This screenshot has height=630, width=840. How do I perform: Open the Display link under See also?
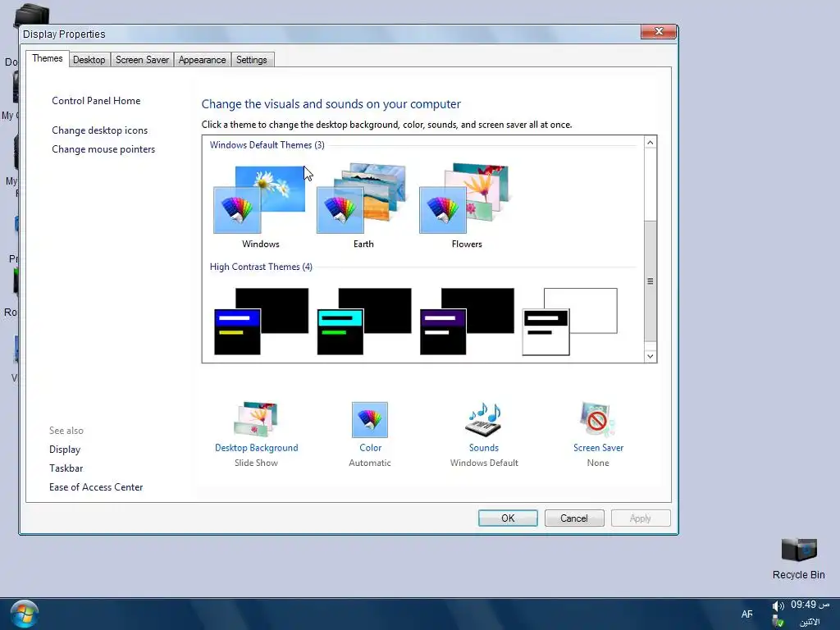click(x=65, y=450)
